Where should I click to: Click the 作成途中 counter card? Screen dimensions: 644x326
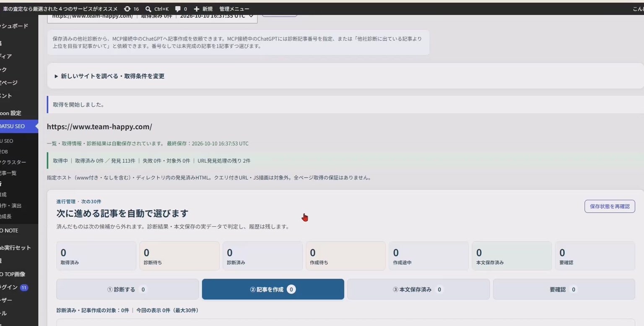pos(428,256)
